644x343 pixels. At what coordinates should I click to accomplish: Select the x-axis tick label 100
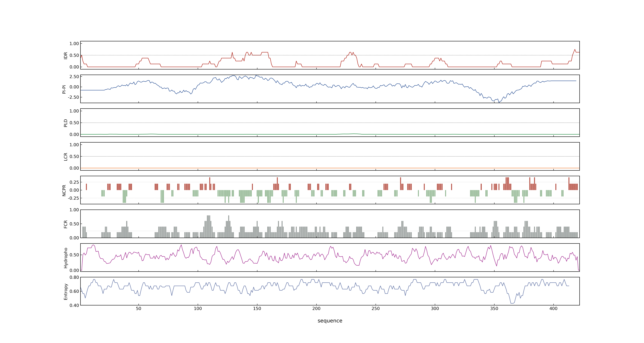(198, 309)
